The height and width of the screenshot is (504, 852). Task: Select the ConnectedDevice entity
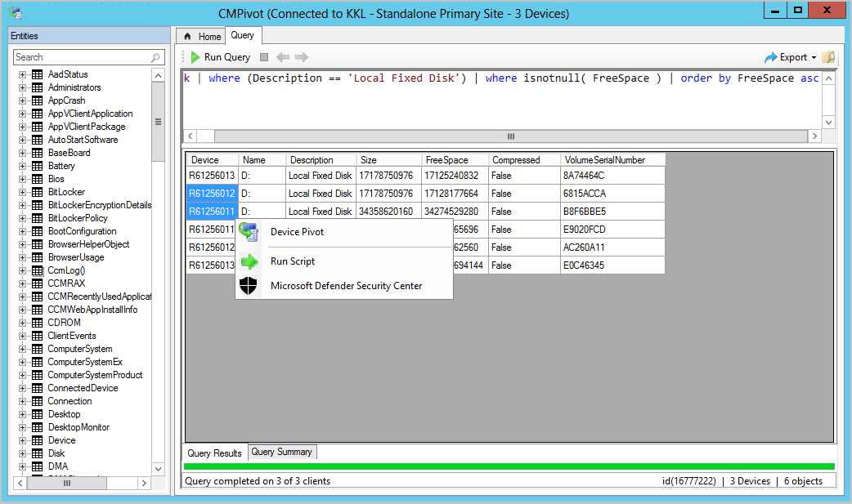83,388
